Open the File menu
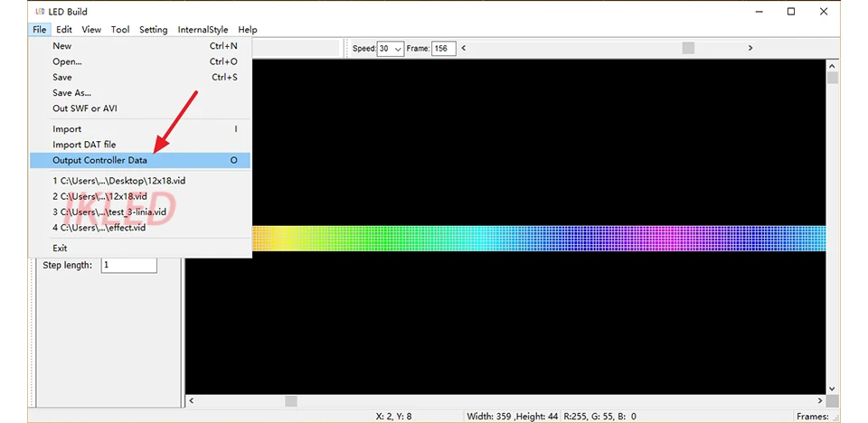Screen dimensions: 868x423 coord(39,29)
